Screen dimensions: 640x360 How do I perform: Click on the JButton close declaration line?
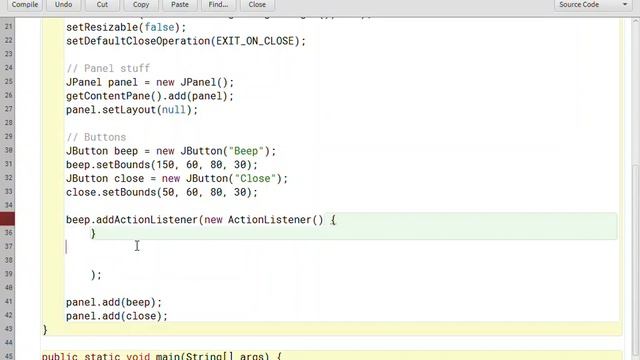[177, 179]
